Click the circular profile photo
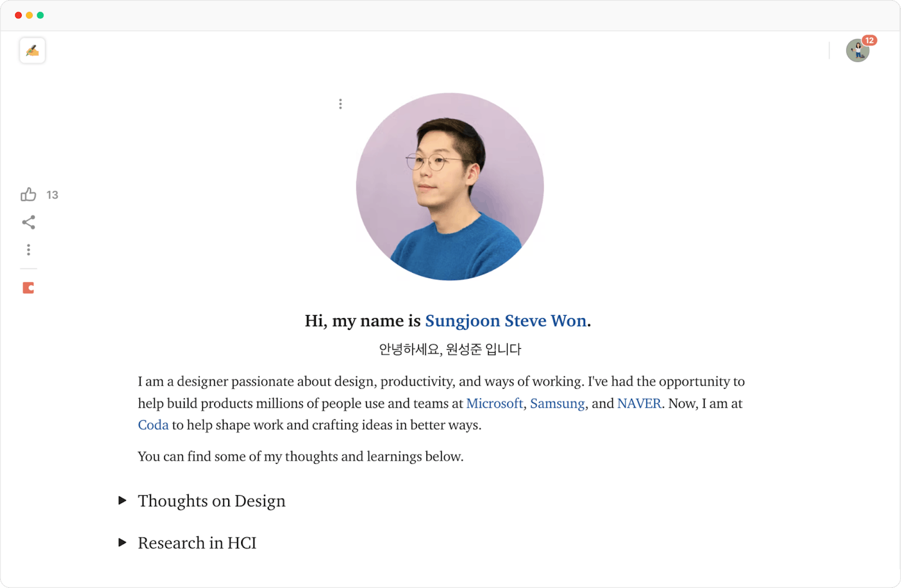This screenshot has height=588, width=901. (x=450, y=186)
